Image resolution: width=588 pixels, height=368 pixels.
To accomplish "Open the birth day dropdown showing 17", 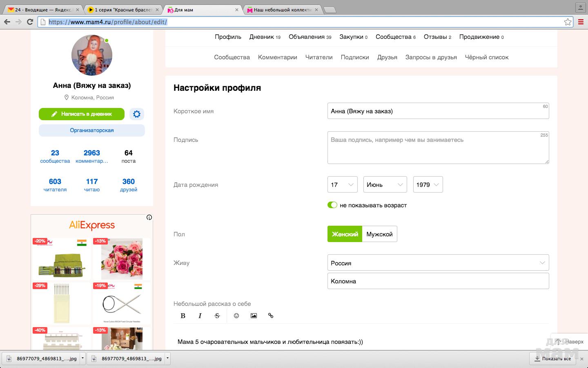I will pyautogui.click(x=342, y=185).
